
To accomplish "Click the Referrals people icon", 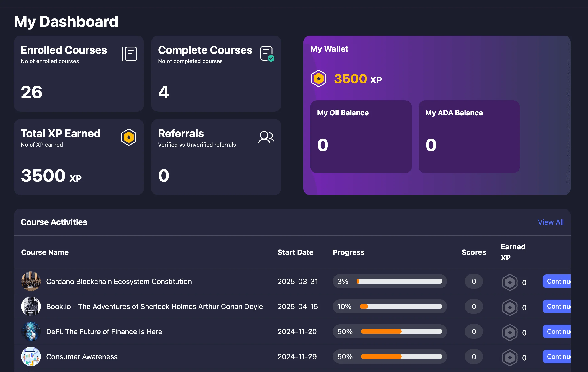I will tap(266, 137).
